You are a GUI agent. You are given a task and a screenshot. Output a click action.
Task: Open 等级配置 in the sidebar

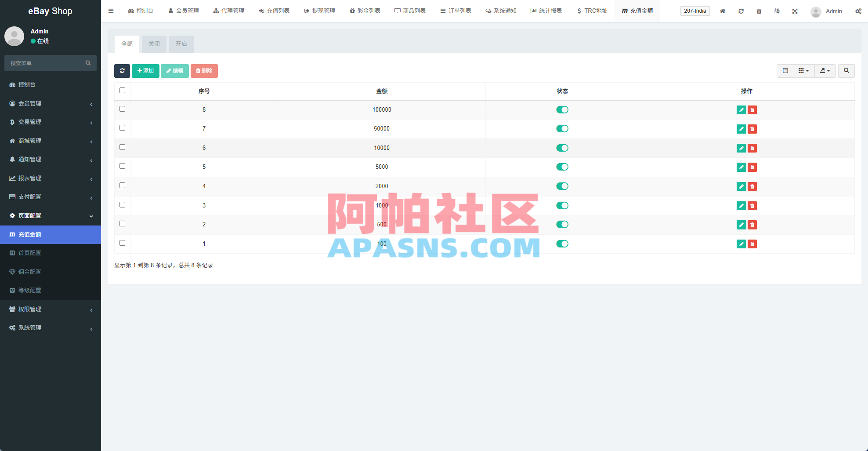pyautogui.click(x=51, y=291)
